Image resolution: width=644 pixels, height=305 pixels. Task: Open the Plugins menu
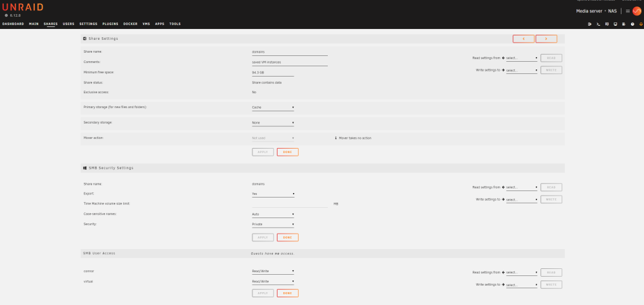[111, 24]
